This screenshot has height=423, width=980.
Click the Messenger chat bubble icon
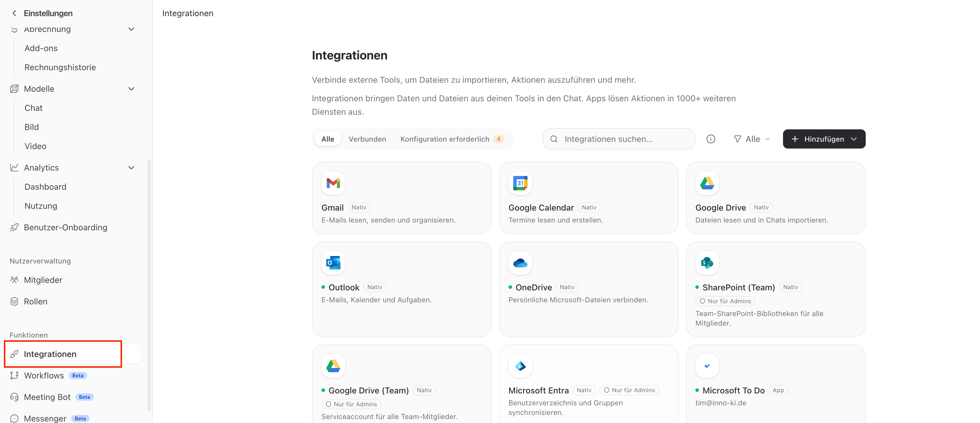[14, 419]
